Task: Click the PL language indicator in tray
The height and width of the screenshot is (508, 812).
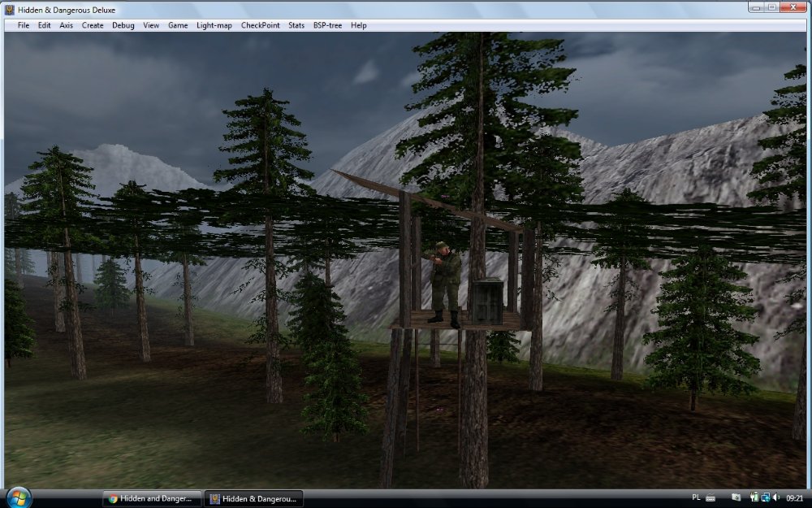Action: pyautogui.click(x=696, y=497)
